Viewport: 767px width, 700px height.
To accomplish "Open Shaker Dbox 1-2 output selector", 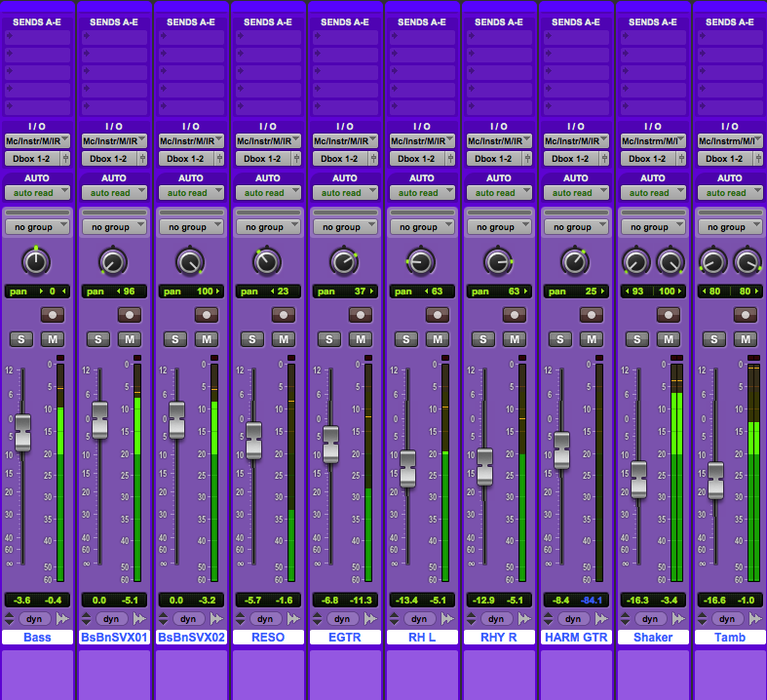I will coord(648,159).
